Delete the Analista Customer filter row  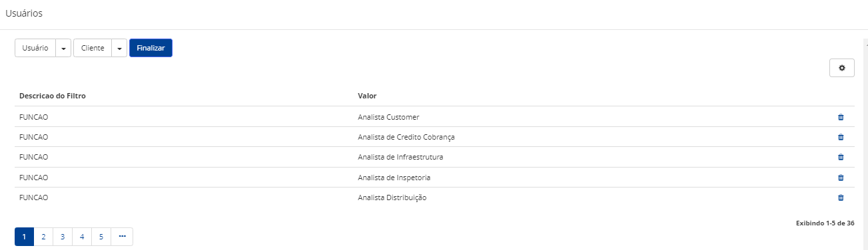click(x=840, y=117)
